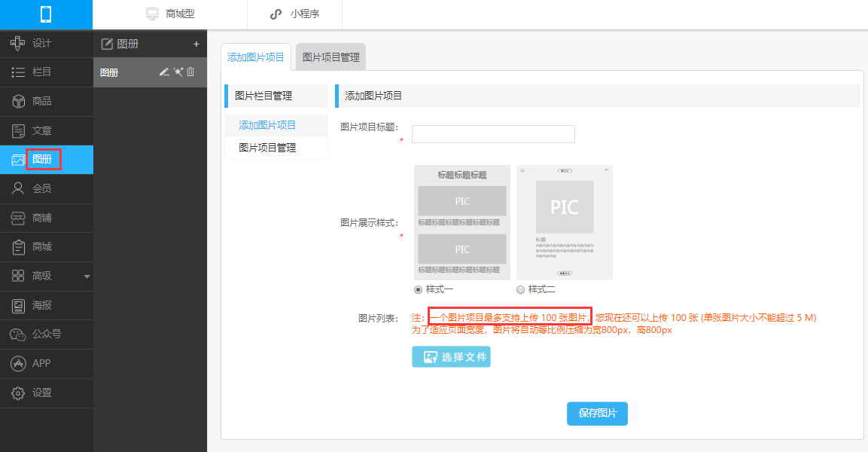
Task: Click the 设计 sidebar icon
Action: tap(18, 43)
